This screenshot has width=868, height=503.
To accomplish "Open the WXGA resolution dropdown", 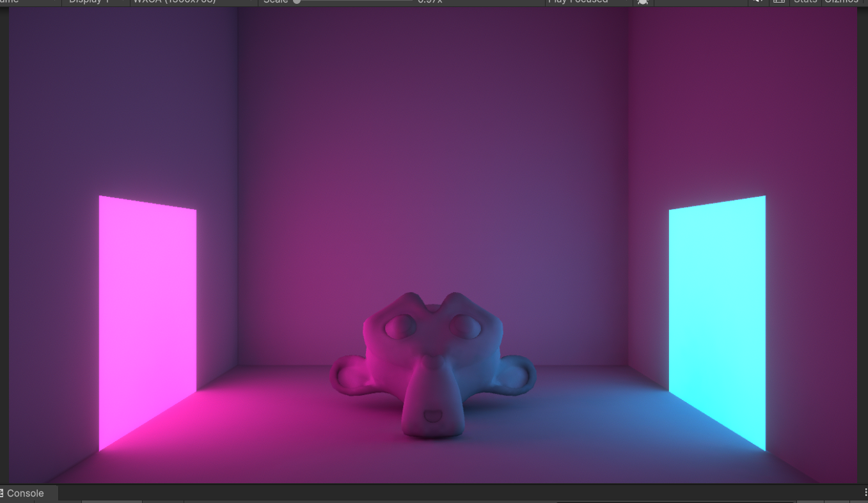I will click(x=194, y=2).
